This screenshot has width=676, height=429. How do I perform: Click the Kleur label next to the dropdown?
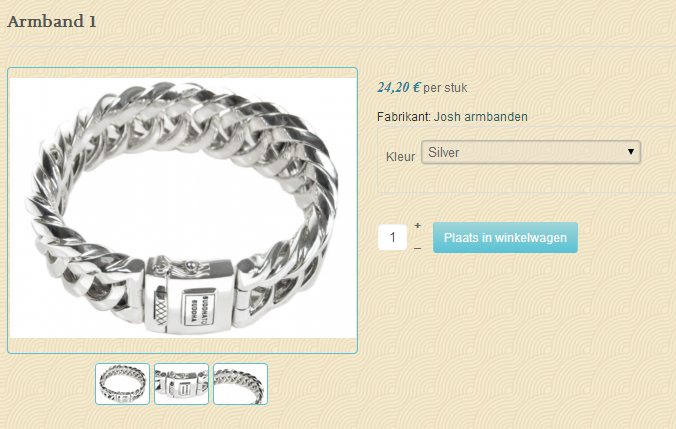click(401, 157)
